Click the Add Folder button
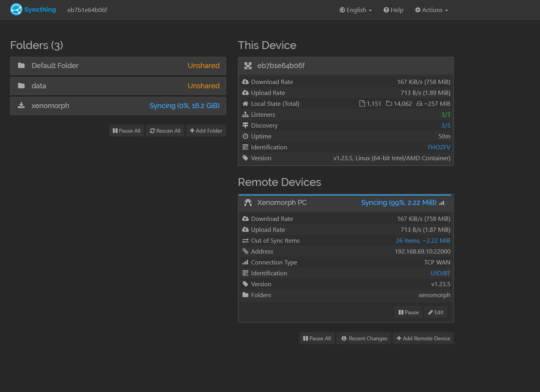This screenshot has height=392, width=540. [x=206, y=131]
